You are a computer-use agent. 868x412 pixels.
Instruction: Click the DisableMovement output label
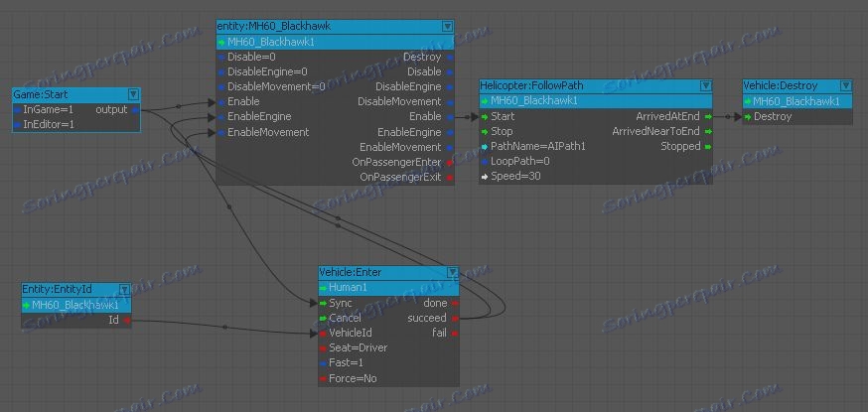click(x=399, y=101)
